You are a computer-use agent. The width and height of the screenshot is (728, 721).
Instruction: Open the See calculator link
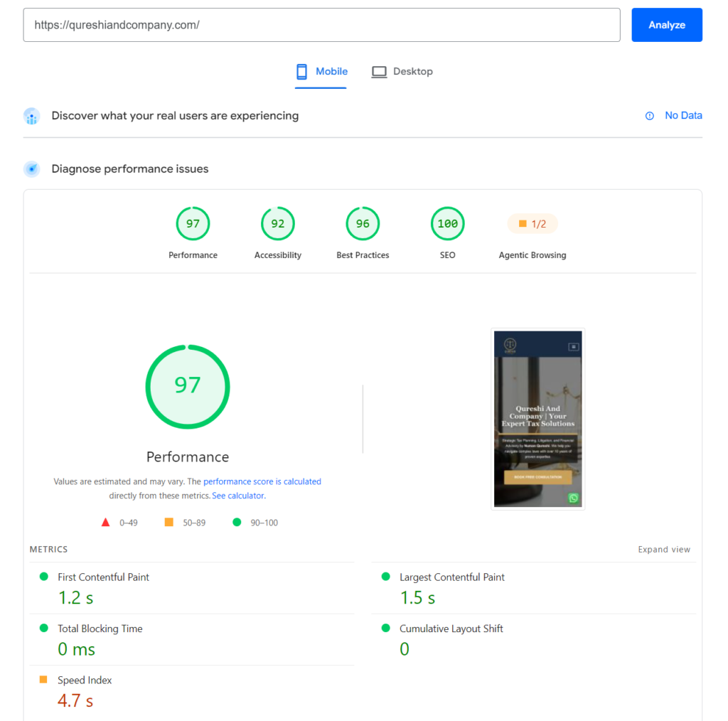pyautogui.click(x=239, y=496)
